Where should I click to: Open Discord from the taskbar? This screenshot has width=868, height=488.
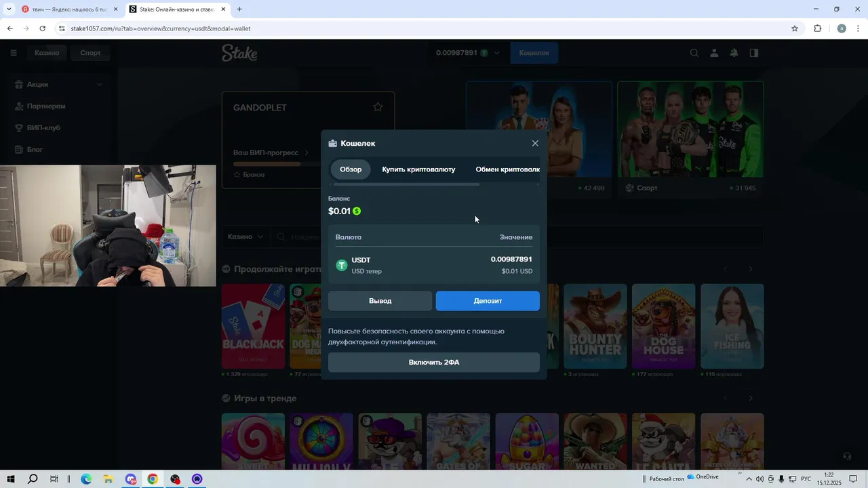131,479
